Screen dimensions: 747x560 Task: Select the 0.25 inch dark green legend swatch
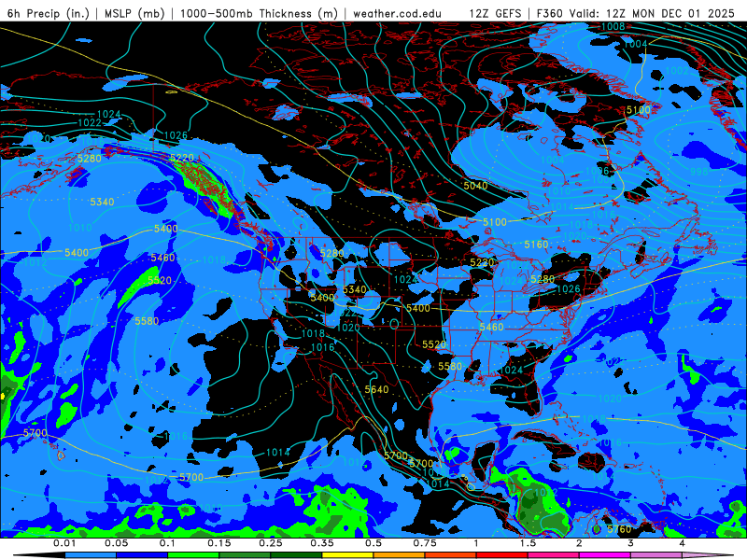click(x=296, y=555)
